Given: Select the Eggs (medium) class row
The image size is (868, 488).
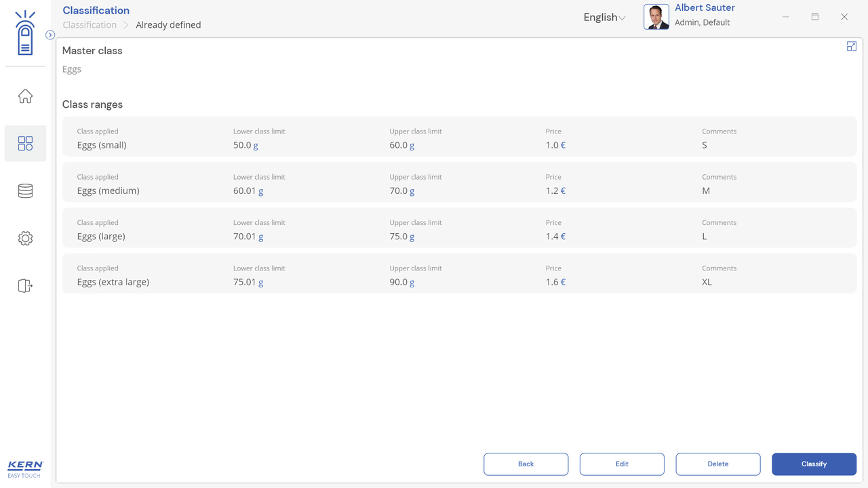Looking at the screenshot, I should pos(458,184).
